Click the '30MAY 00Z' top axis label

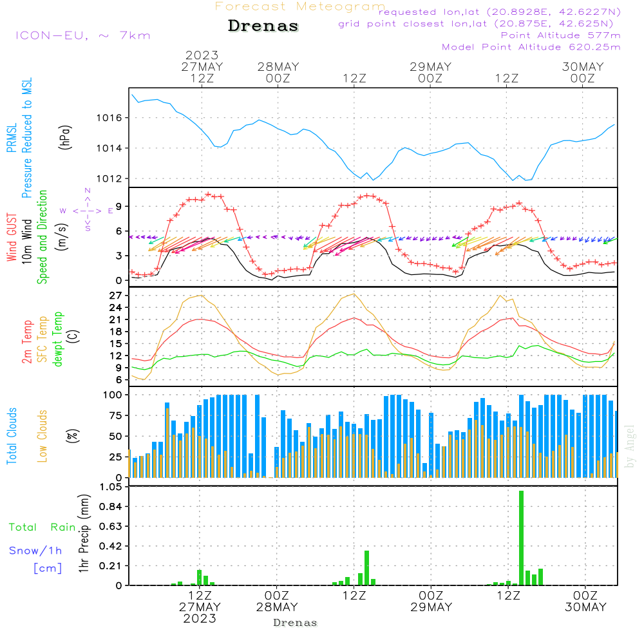(x=583, y=73)
